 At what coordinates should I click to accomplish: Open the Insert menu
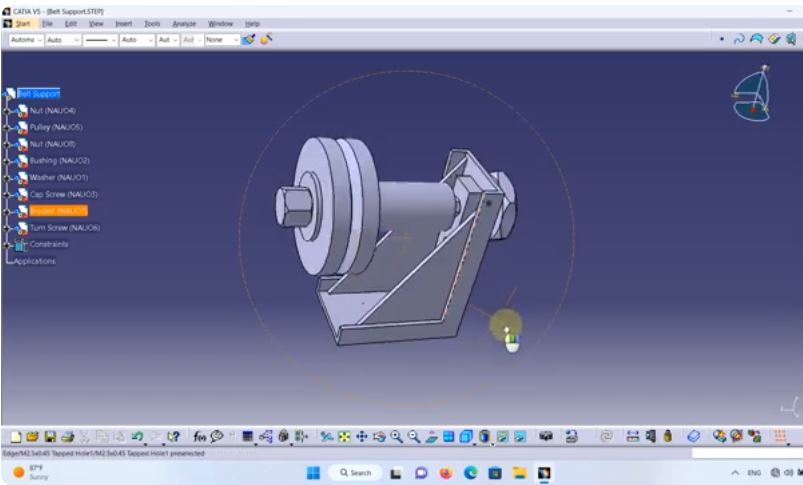[123, 24]
